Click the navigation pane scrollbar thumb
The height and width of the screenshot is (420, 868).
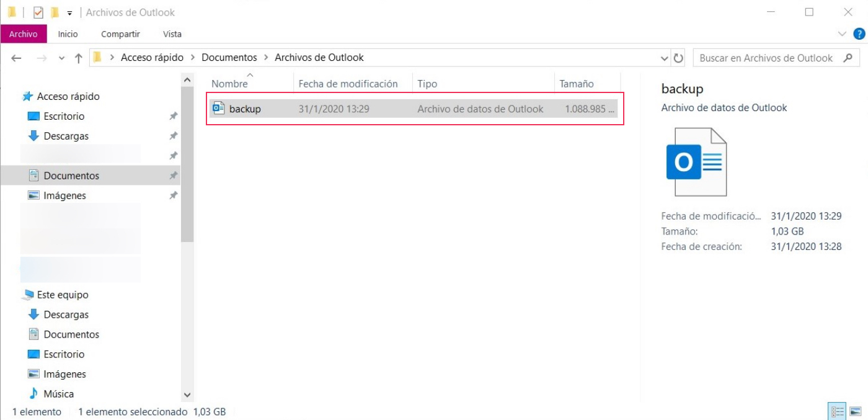[187, 164]
